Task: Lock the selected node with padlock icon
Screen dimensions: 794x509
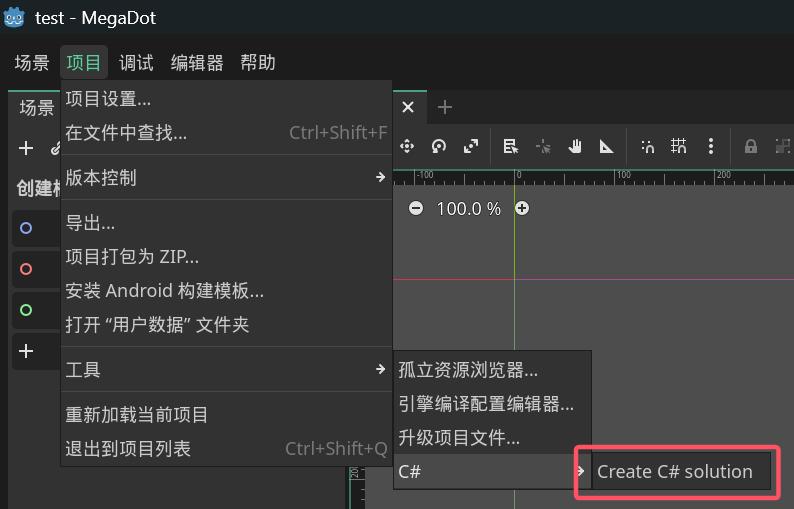Action: (750, 146)
